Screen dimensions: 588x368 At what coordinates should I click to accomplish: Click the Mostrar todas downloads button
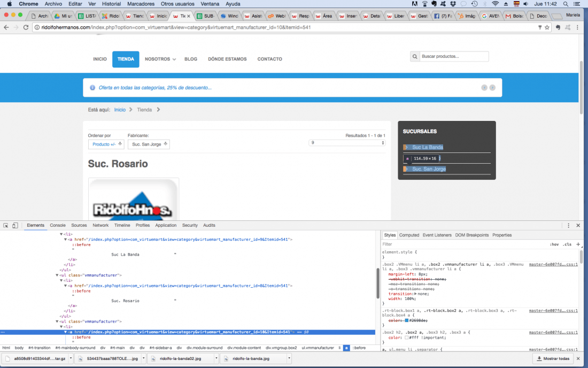pyautogui.click(x=553, y=358)
